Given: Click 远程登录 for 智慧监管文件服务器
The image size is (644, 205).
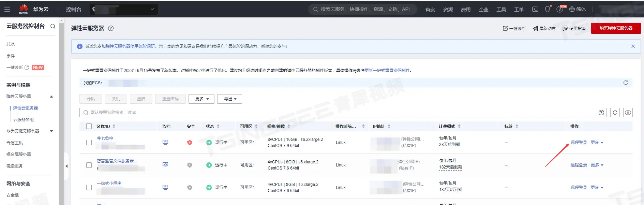Looking at the screenshot, I should (x=579, y=165).
